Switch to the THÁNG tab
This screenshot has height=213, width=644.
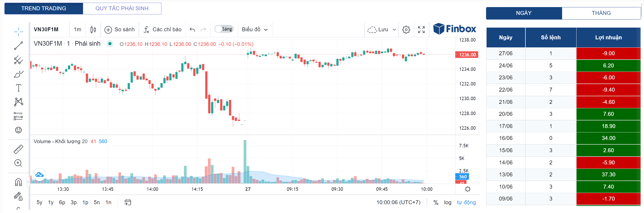(x=601, y=13)
